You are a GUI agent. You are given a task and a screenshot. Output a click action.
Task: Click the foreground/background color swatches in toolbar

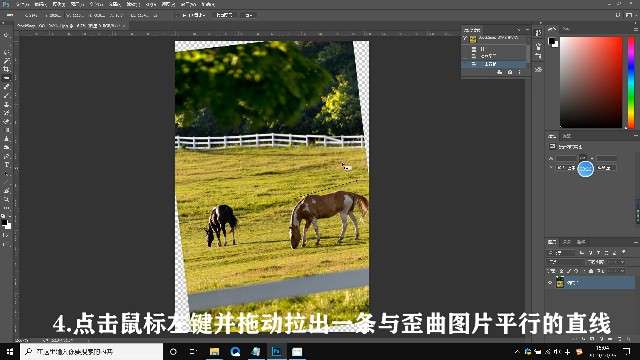pyautogui.click(x=6, y=223)
